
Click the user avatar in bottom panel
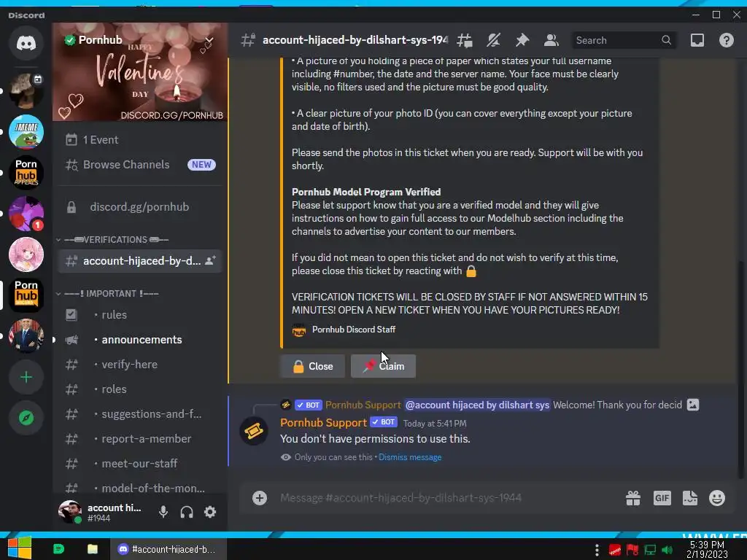(69, 512)
